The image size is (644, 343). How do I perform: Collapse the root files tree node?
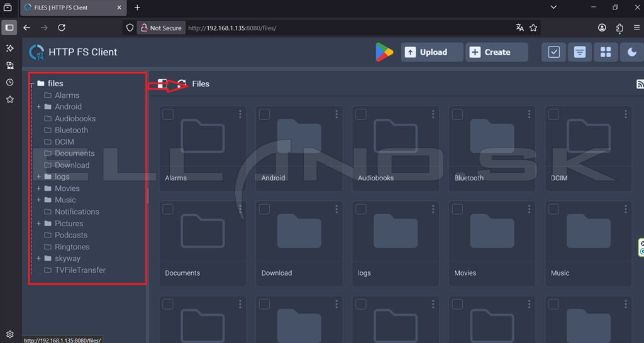click(x=32, y=84)
